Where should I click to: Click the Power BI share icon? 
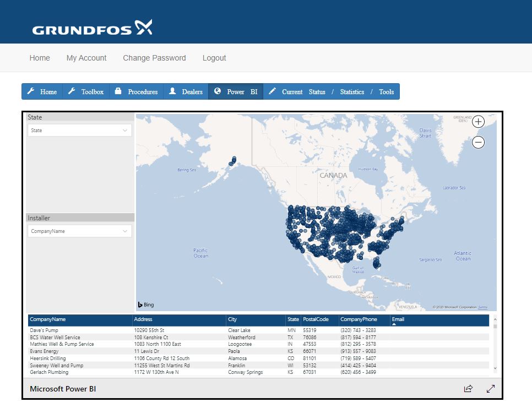(468, 389)
